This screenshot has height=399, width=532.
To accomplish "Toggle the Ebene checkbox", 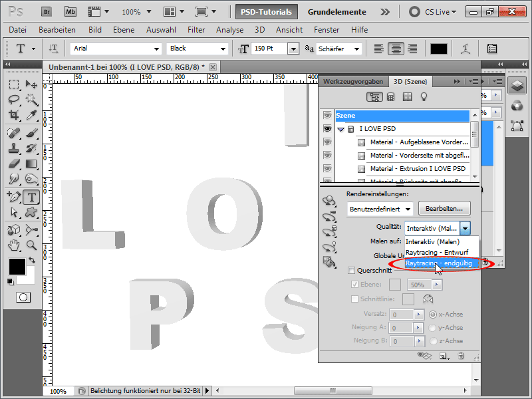I will 354,285.
